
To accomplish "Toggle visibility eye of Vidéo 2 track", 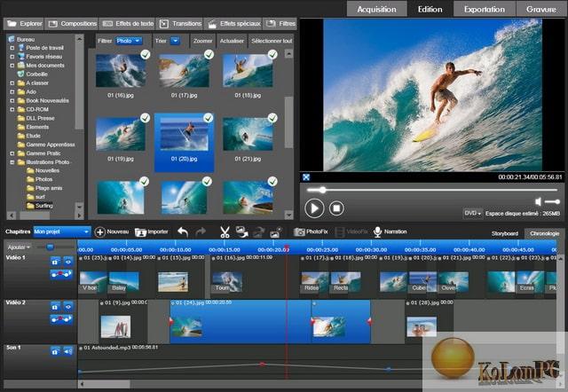I will pyautogui.click(x=68, y=307).
